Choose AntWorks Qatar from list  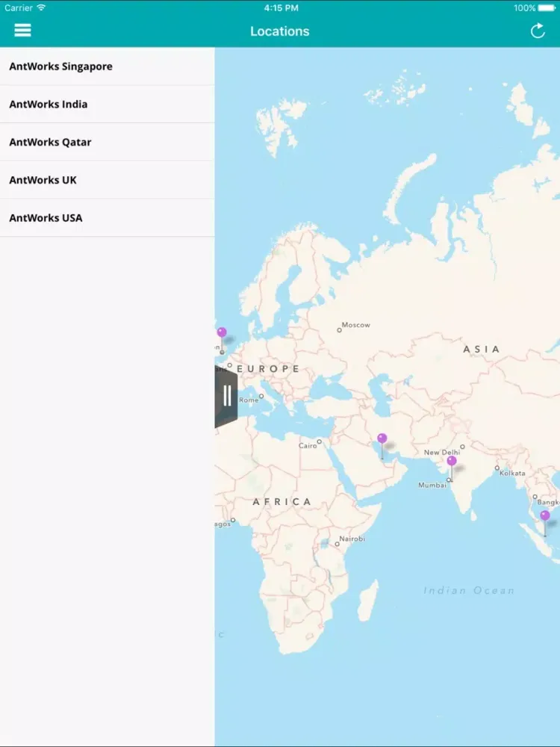(107, 142)
